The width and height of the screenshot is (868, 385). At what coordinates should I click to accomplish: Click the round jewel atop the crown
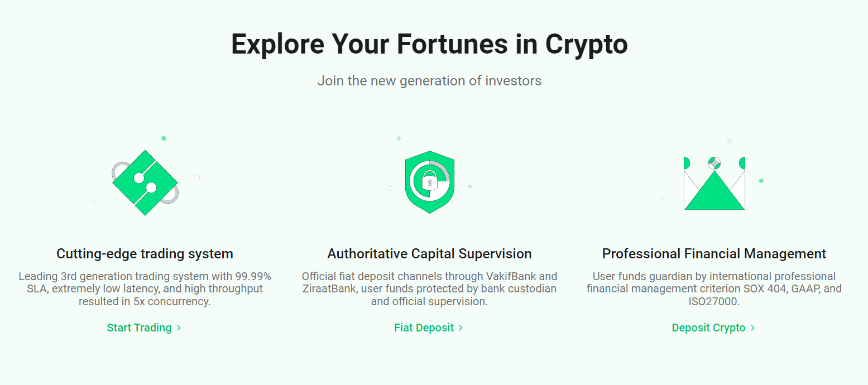tap(714, 163)
